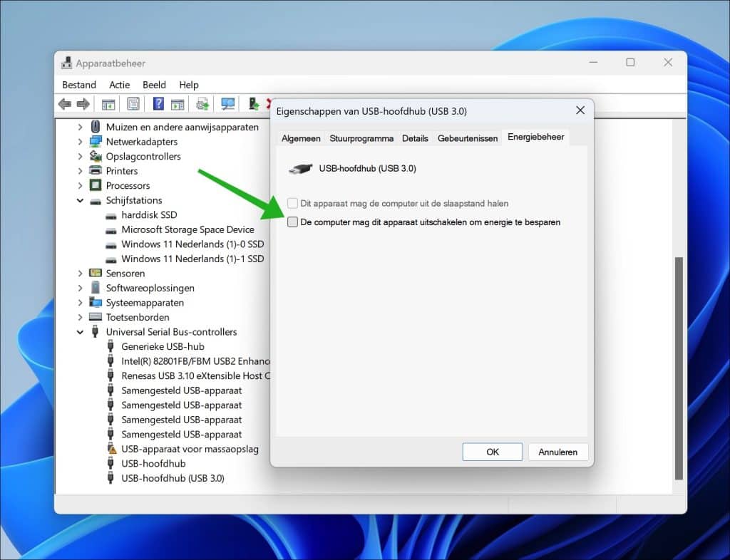
Task: Click the Printers icon
Action: [96, 170]
